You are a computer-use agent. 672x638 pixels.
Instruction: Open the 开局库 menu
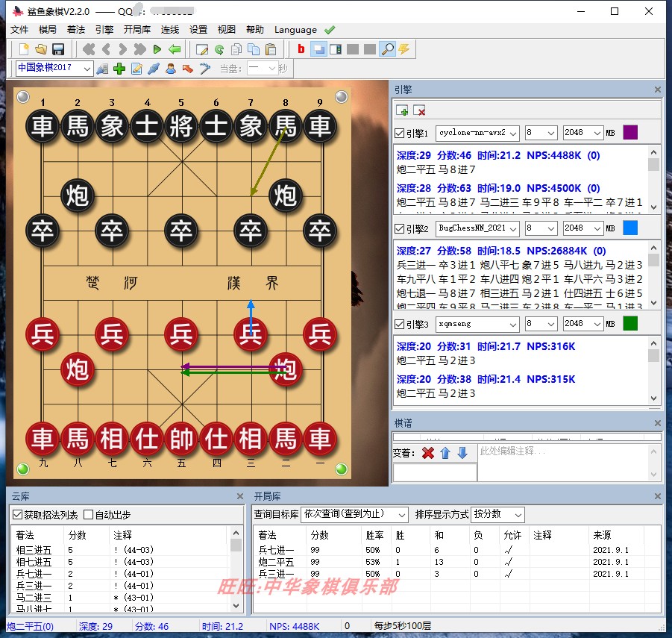(x=137, y=30)
